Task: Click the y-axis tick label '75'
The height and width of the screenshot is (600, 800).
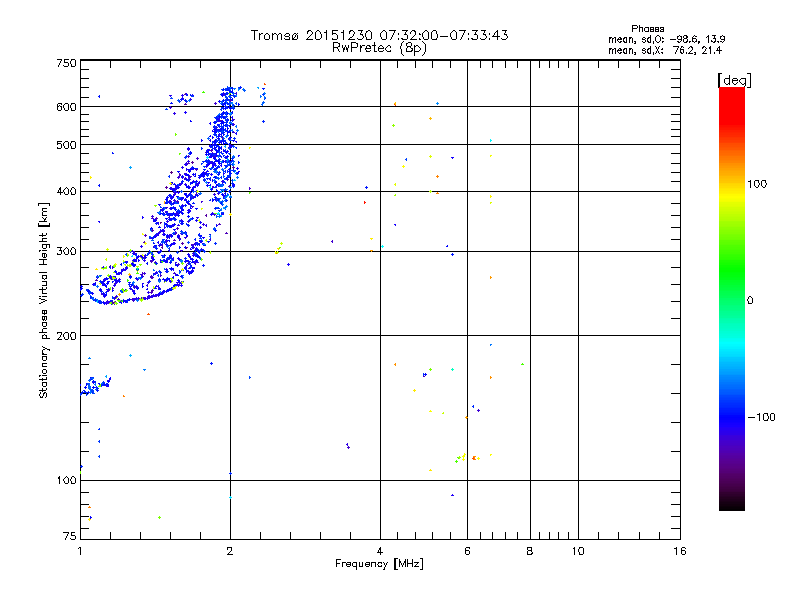Action: tap(70, 536)
